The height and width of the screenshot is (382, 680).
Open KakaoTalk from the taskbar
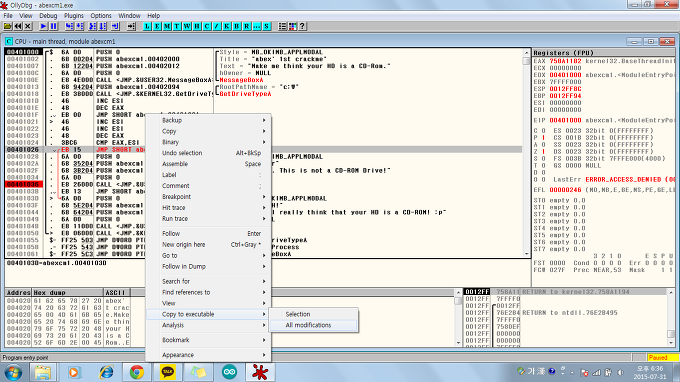(168, 372)
